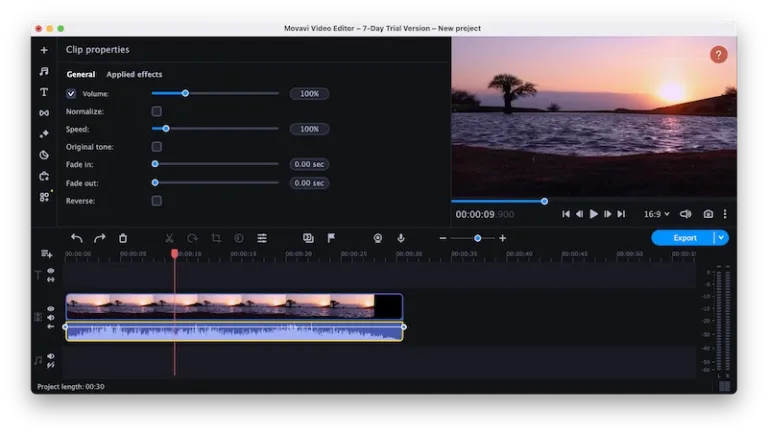The width and height of the screenshot is (768, 435).
Task: Click the microphone record voiceover icon
Action: (401, 238)
